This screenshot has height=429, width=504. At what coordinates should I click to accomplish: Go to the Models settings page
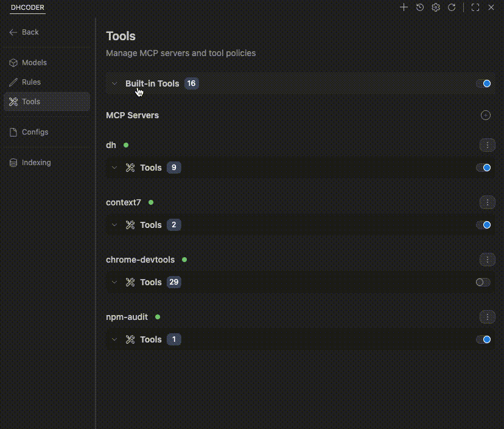point(34,63)
